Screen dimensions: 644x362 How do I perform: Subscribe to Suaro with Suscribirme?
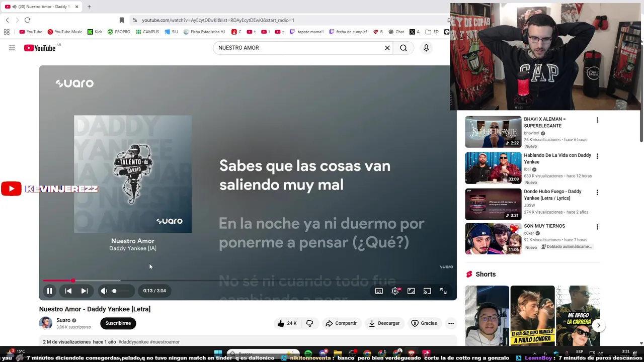point(118,323)
